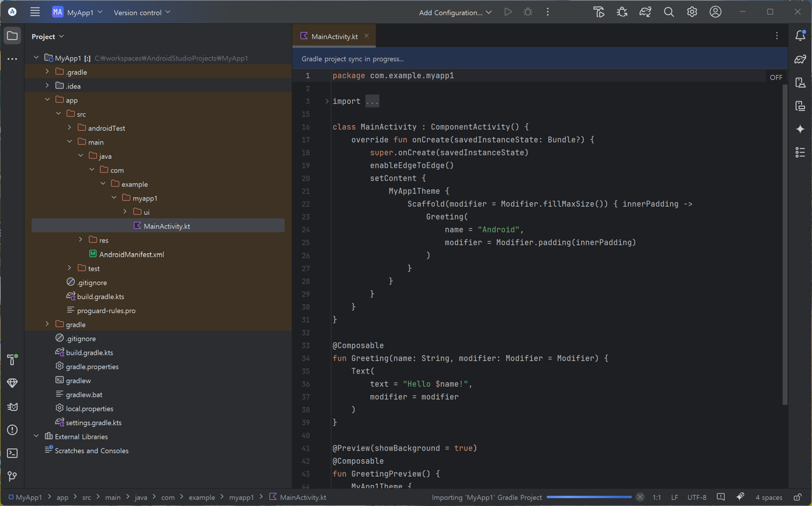The image size is (812, 506).
Task: Open the Terminal tool window
Action: pyautogui.click(x=12, y=453)
